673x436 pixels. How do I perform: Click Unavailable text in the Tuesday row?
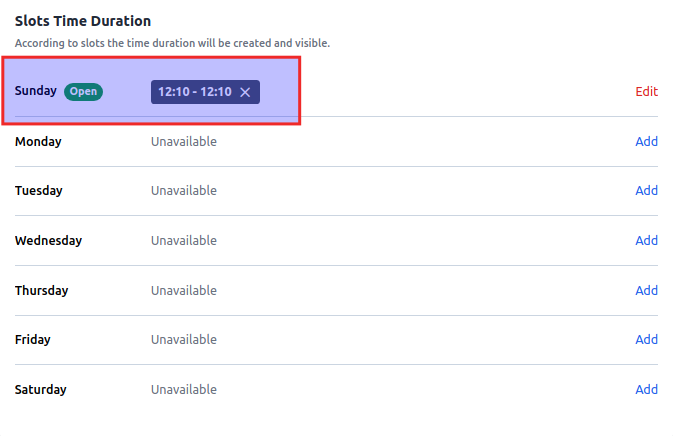coord(184,190)
